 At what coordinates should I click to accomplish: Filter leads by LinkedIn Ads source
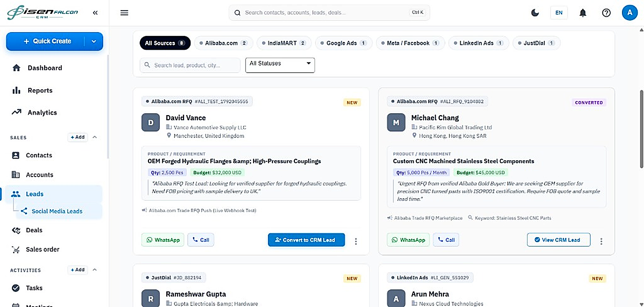coord(479,43)
